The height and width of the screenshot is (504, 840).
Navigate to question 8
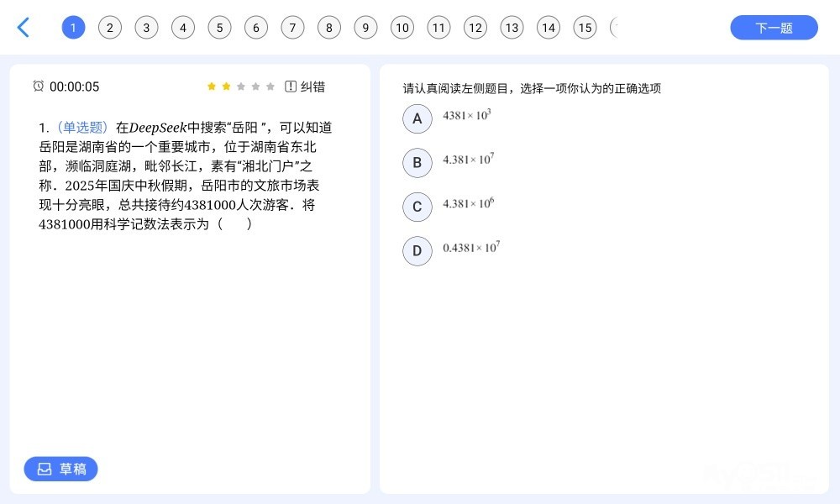coord(329,28)
